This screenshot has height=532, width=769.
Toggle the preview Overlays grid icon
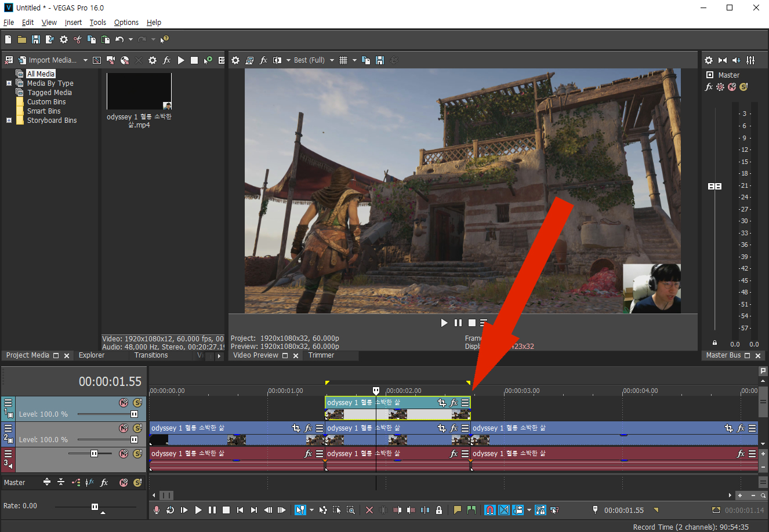[343, 60]
